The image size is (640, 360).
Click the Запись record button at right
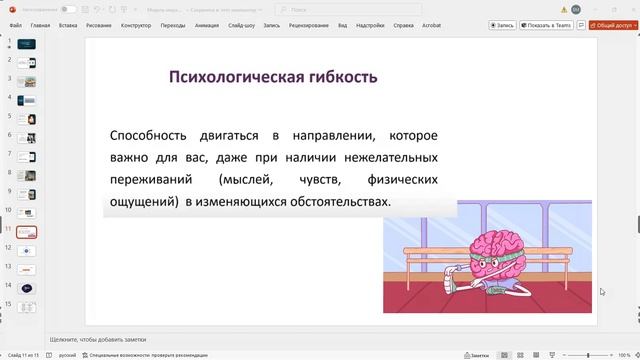click(x=502, y=25)
